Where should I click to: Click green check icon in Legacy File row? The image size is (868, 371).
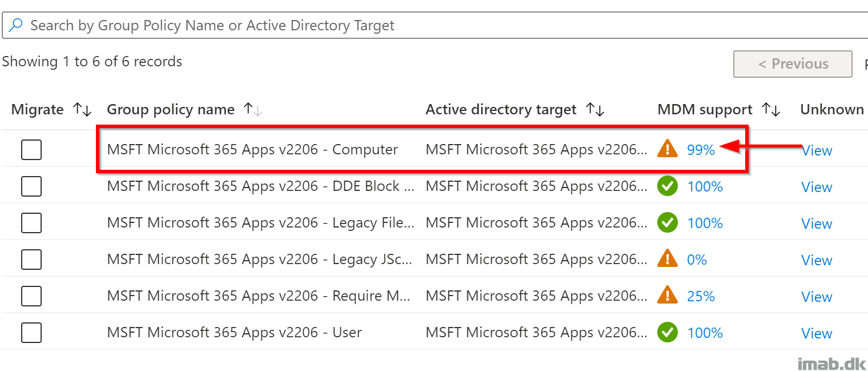(x=667, y=223)
